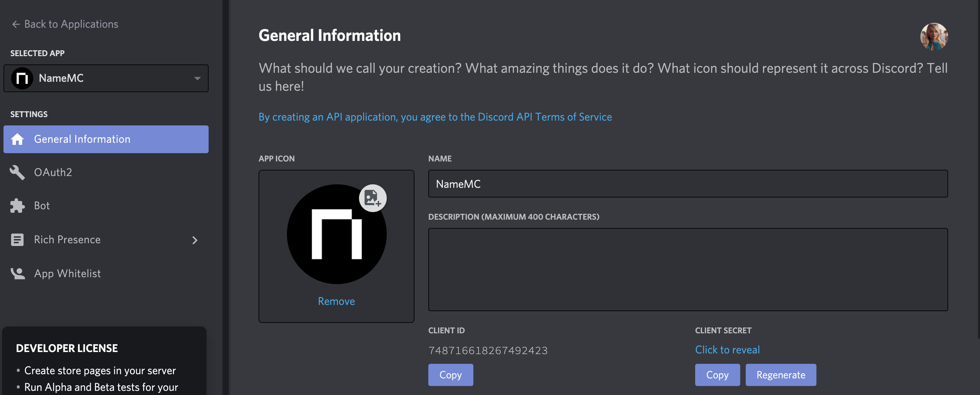
Task: Open the Discord API Terms of Service link
Action: point(435,117)
